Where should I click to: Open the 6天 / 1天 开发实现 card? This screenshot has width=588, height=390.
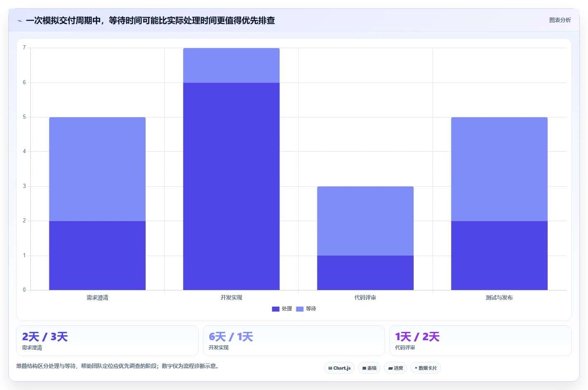coord(294,341)
